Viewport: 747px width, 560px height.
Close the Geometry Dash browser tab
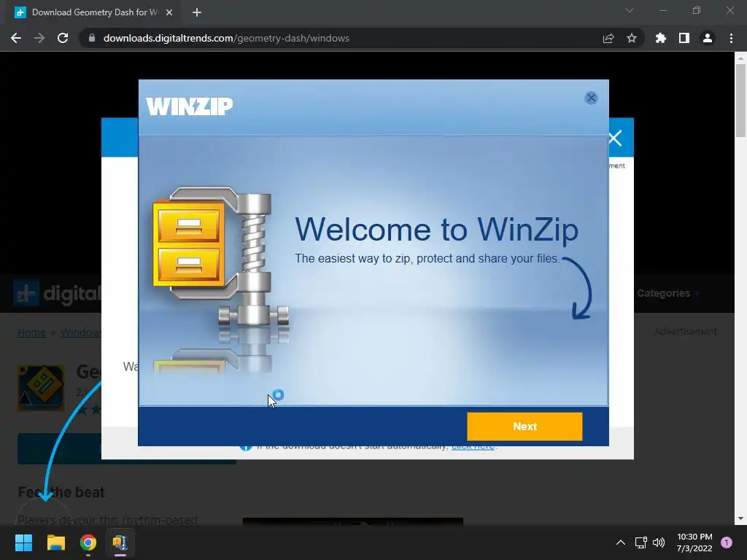point(169,12)
